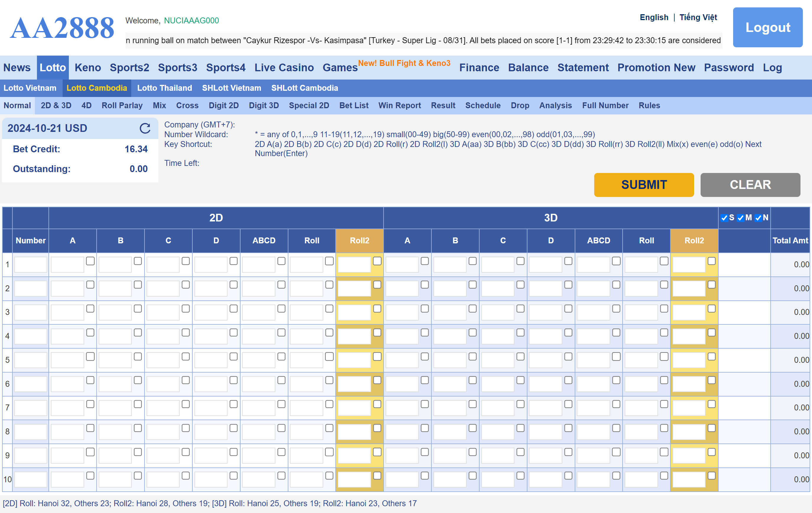The width and height of the screenshot is (812, 513).
Task: Switch to Lotto Thailand tab
Action: click(x=164, y=88)
